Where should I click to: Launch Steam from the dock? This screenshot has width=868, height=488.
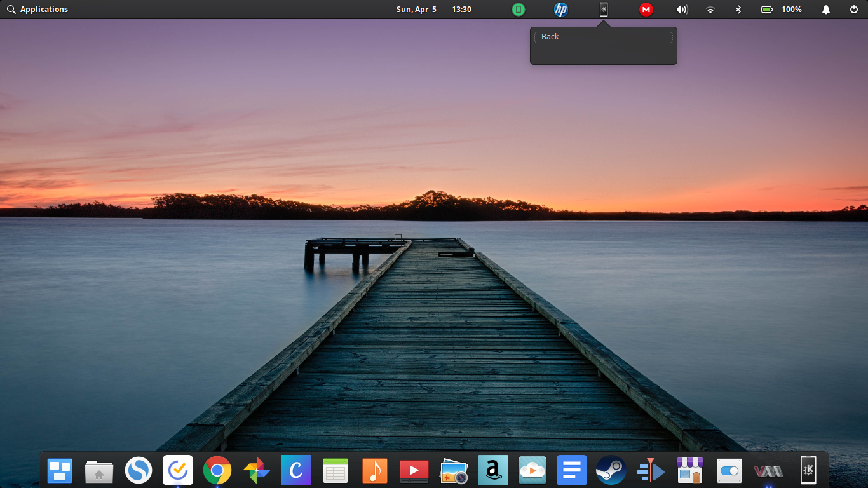(611, 471)
